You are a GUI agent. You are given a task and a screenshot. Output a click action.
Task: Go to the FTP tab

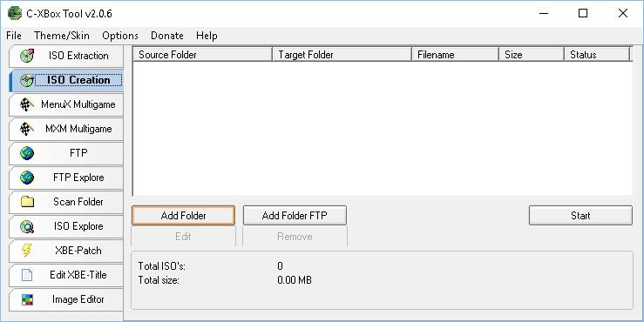(x=66, y=153)
